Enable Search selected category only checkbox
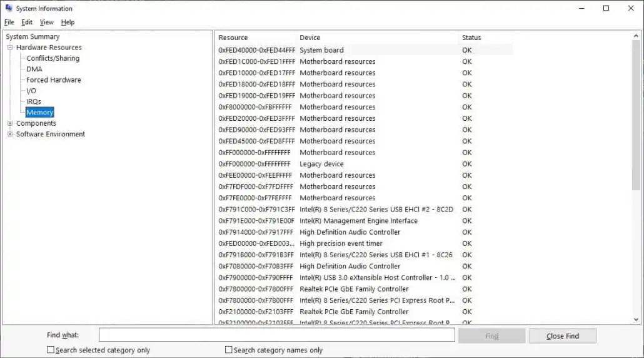The height and width of the screenshot is (358, 644). coord(51,350)
